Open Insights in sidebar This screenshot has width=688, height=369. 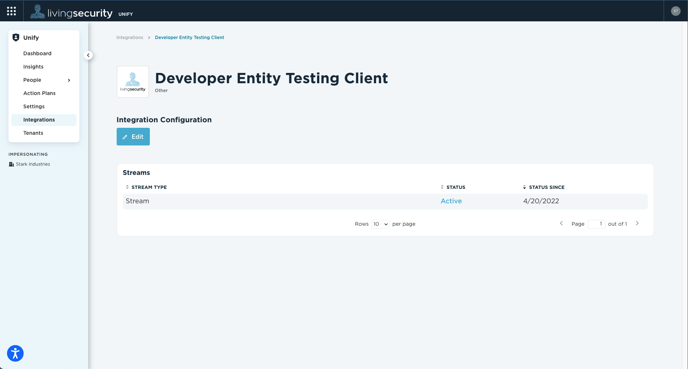click(33, 67)
